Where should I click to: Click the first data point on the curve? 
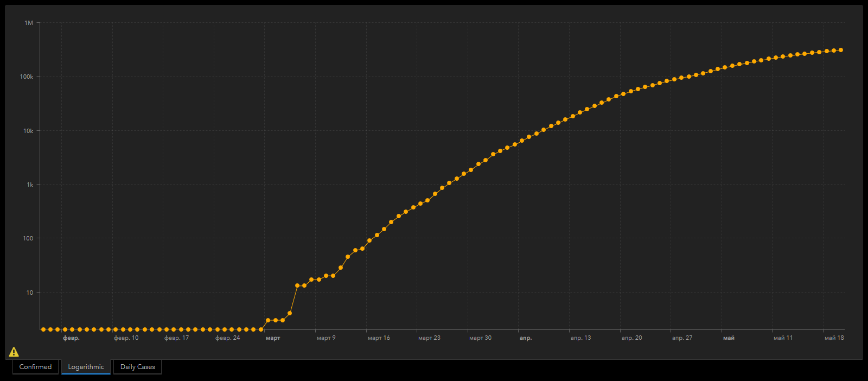43,329
